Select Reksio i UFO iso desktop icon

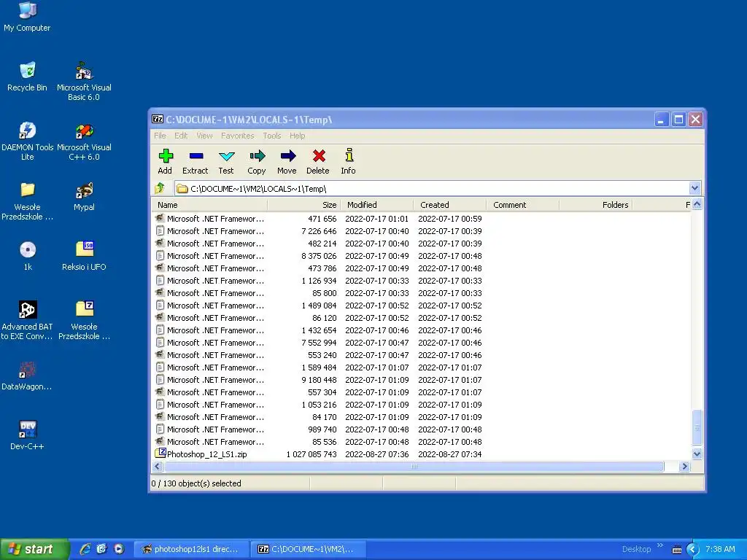click(x=84, y=256)
